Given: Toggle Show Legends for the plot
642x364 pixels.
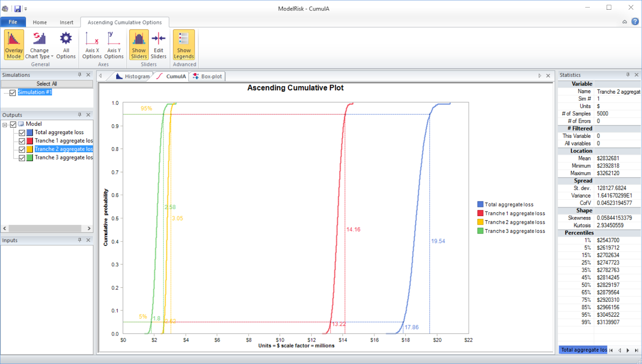Looking at the screenshot, I should pos(183,44).
